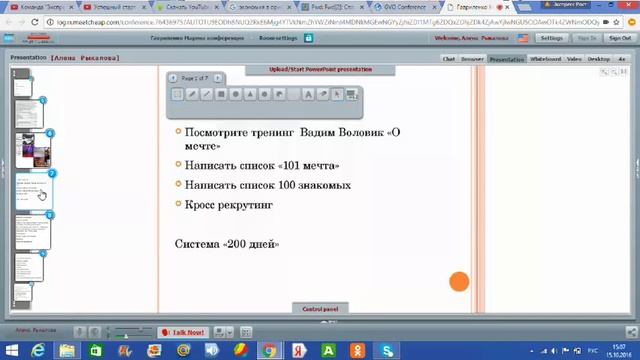The width and height of the screenshot is (640, 360).
Task: Select slide thumbnail numbered 5
Action: pyautogui.click(x=29, y=114)
